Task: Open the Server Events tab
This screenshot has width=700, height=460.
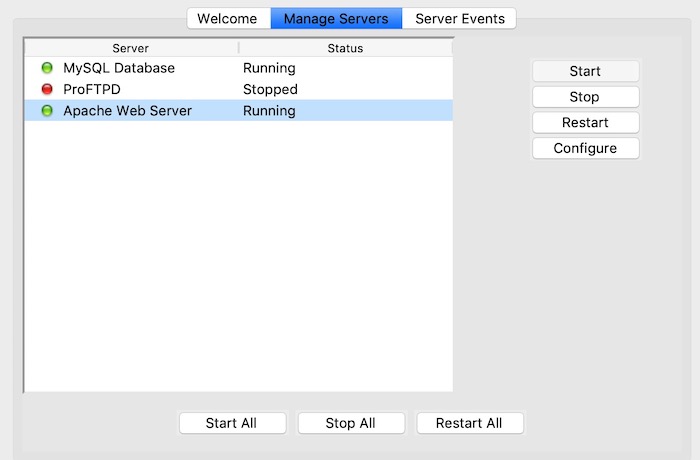Action: [x=460, y=18]
